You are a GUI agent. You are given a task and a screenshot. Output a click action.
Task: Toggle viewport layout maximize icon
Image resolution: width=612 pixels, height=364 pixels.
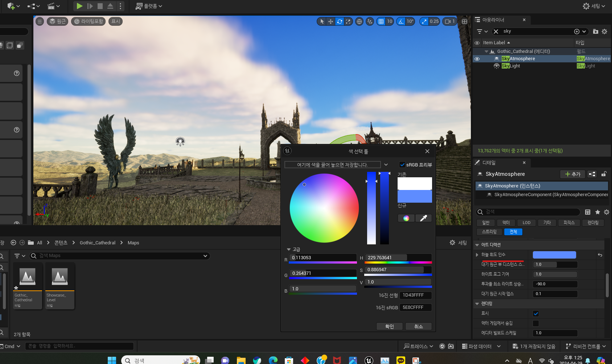click(x=464, y=21)
